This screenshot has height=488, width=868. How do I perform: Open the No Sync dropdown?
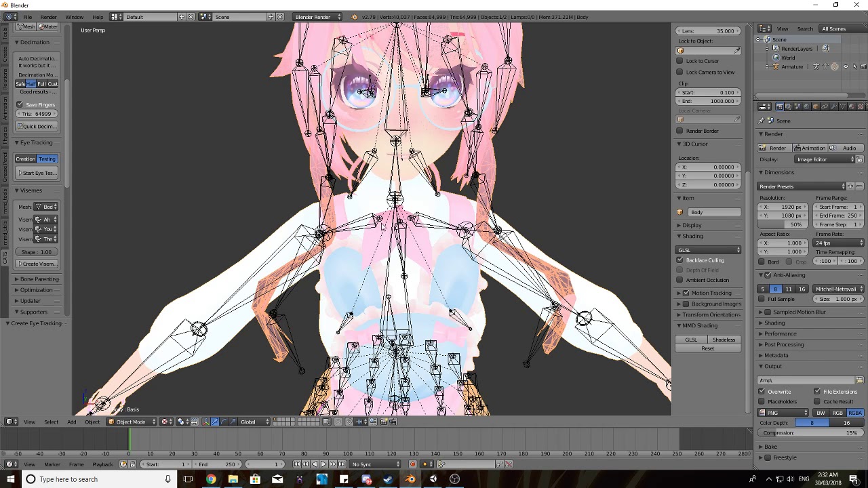(375, 464)
